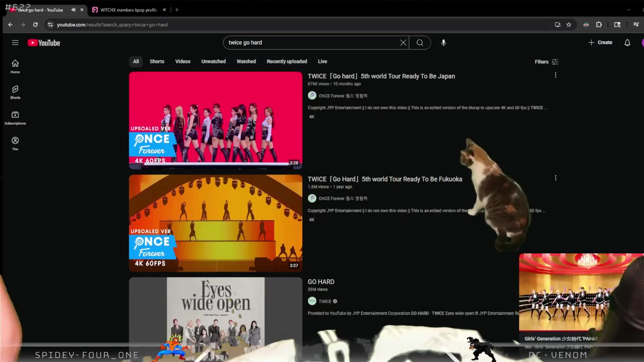
Task: Open ONCE Forever channel name on Japan video
Action: (343, 96)
